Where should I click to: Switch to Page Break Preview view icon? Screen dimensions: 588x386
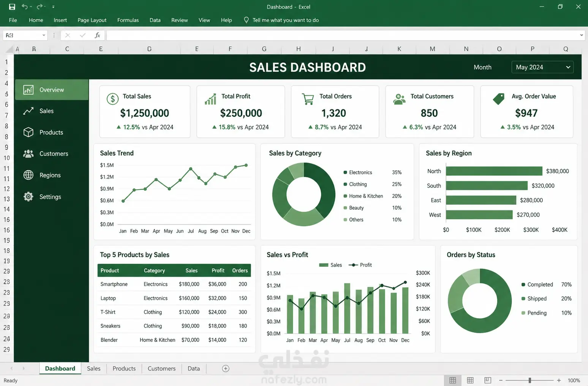488,380
